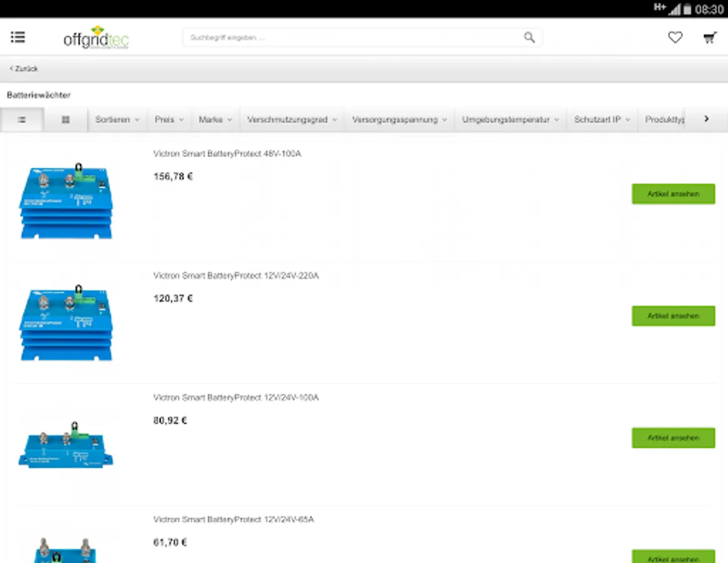
Task: Open Victron Smart BatteryProtect 12V/24V-220A title
Action: click(236, 275)
